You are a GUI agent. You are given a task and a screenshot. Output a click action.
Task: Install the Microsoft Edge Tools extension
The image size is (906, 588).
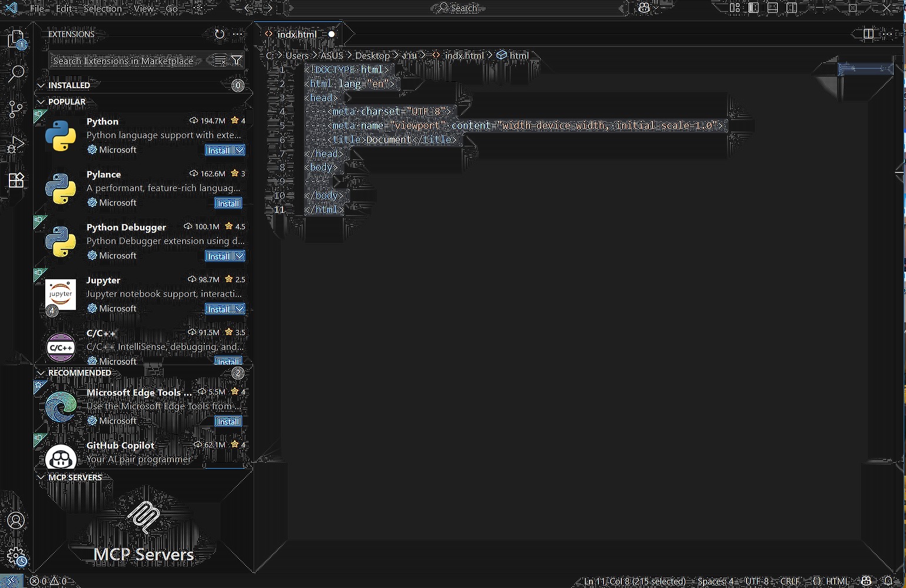click(x=228, y=422)
